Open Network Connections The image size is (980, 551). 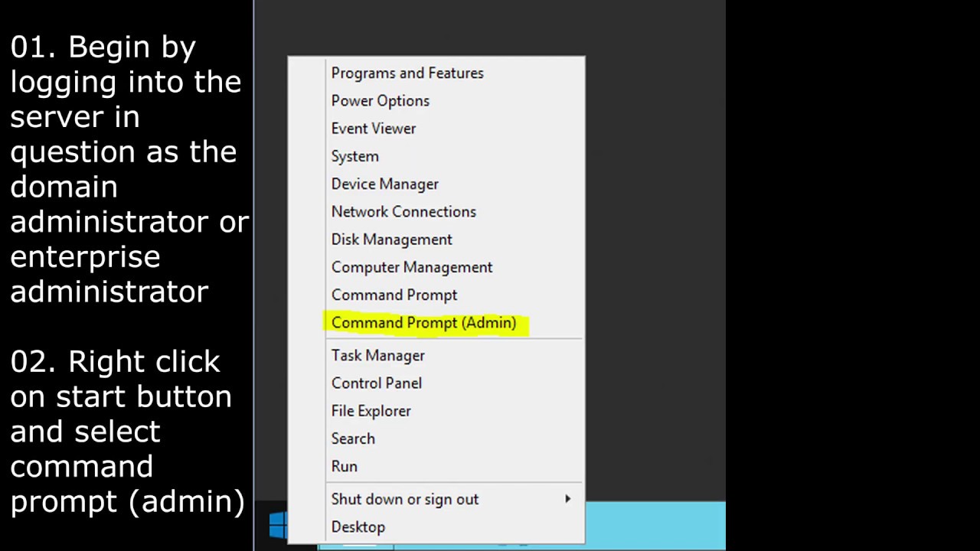tap(403, 211)
